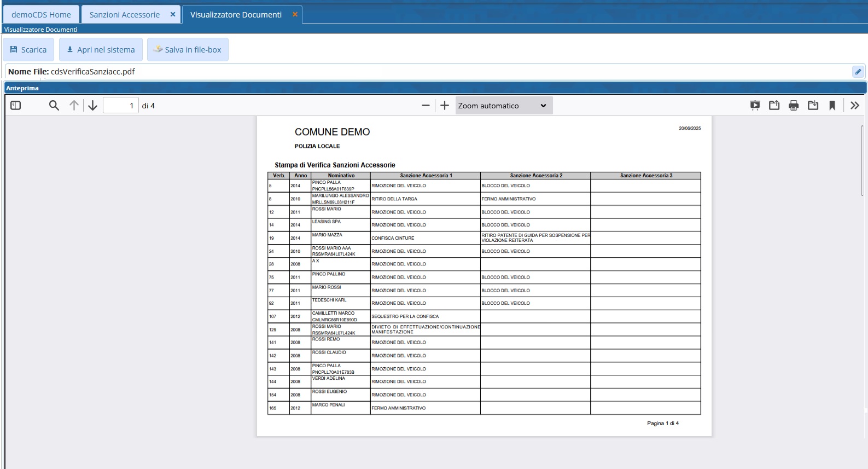Click Apri nel sistema button
The width and height of the screenshot is (868, 469).
(x=101, y=49)
